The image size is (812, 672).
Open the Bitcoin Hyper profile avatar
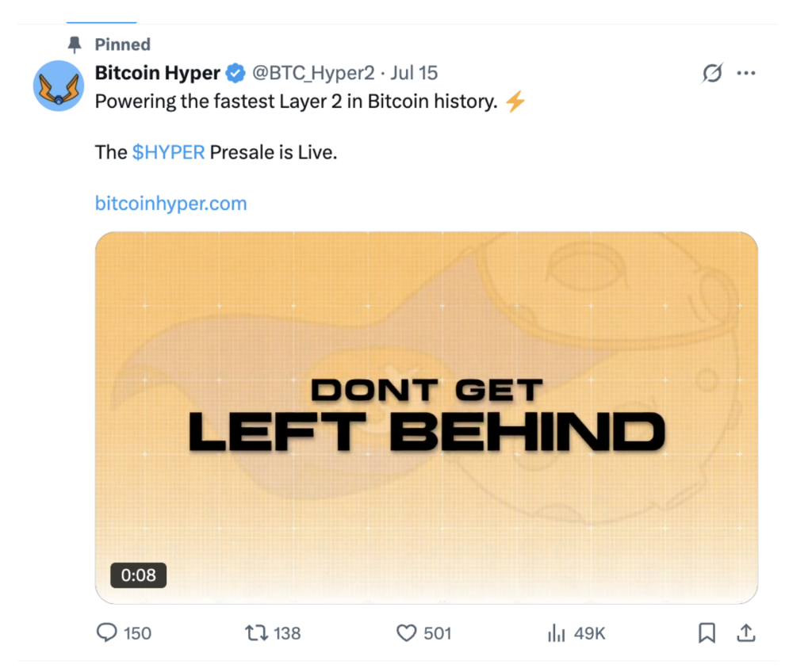click(x=59, y=85)
